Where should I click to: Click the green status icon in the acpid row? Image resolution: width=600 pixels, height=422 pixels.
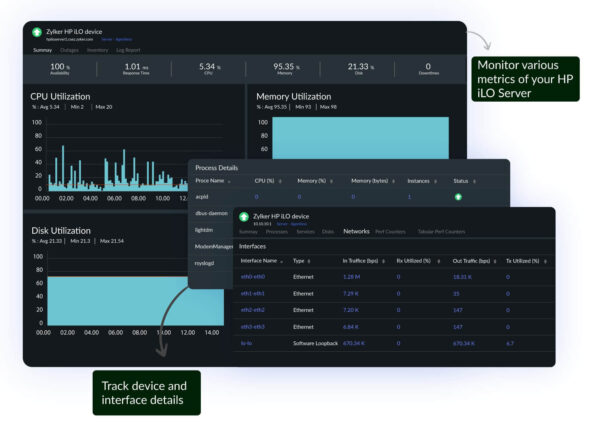tap(458, 197)
